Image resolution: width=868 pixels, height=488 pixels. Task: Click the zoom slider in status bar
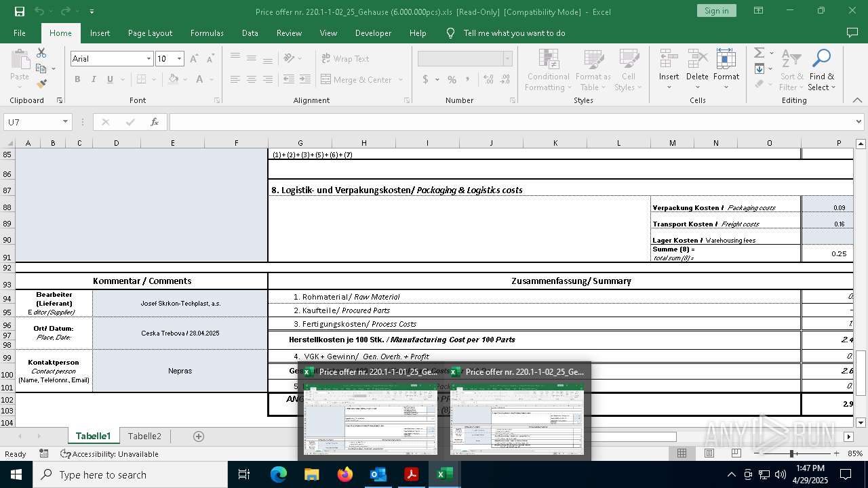[x=795, y=453]
